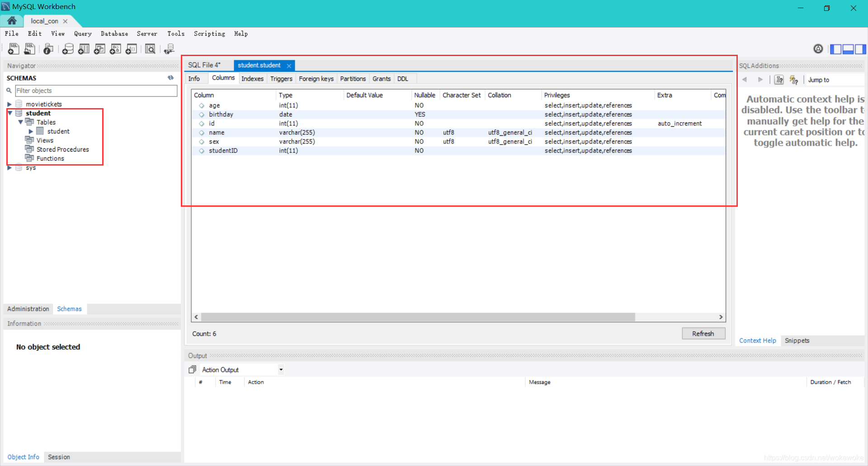Image resolution: width=868 pixels, height=466 pixels.
Task: Switch to the DDL tab
Action: (403, 79)
